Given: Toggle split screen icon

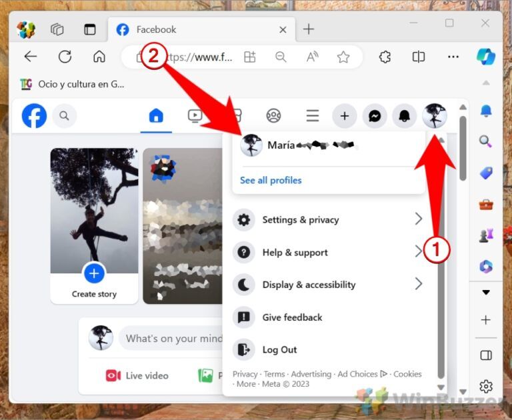Looking at the screenshot, I should pos(419,57).
